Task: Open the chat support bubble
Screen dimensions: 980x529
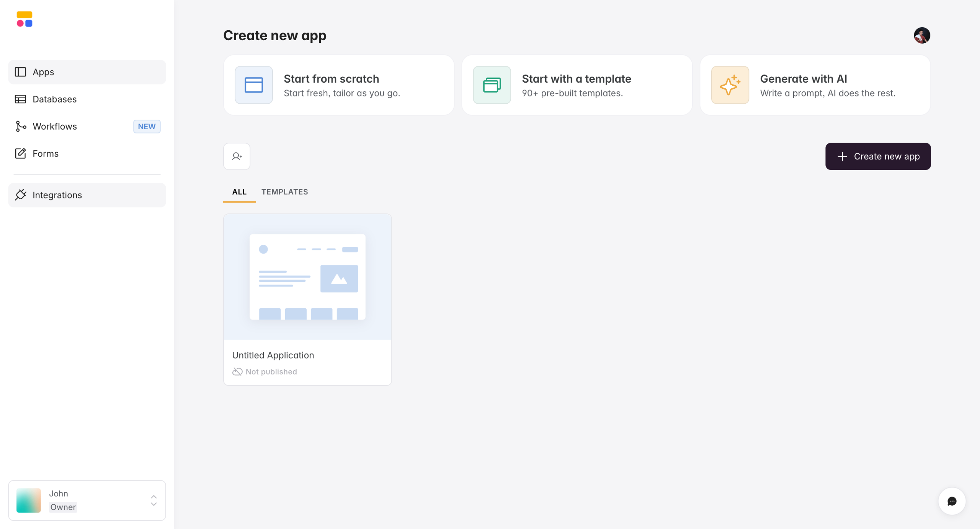Action: 952,501
